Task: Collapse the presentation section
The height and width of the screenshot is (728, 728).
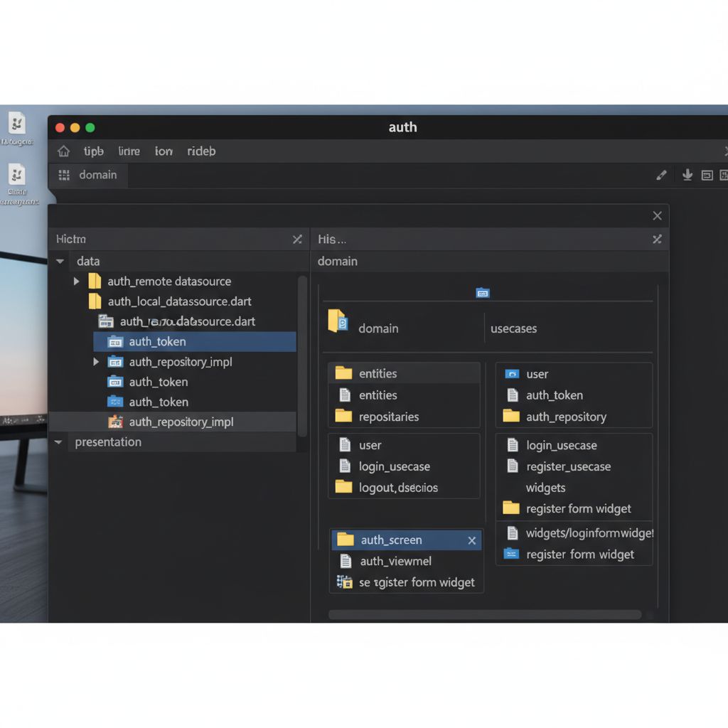Action: [58, 442]
